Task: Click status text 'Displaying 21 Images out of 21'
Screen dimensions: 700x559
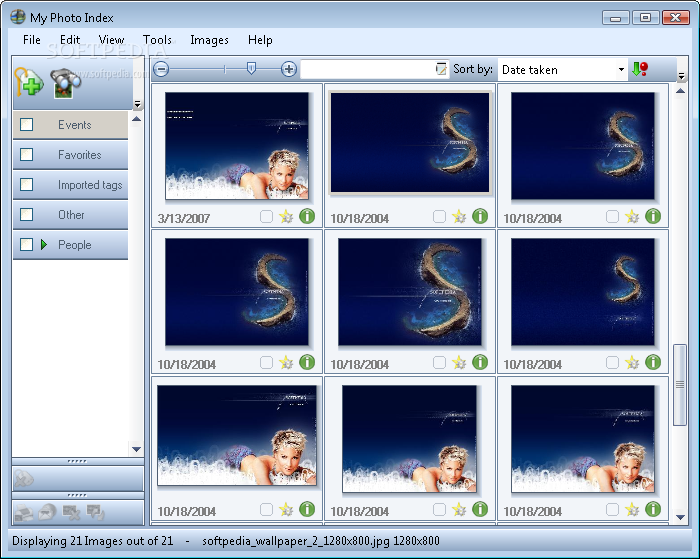Action: point(92,541)
